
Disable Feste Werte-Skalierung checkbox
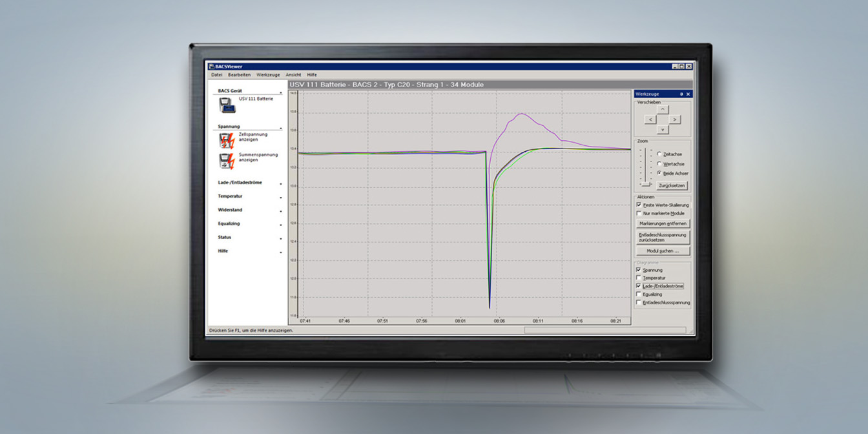639,205
